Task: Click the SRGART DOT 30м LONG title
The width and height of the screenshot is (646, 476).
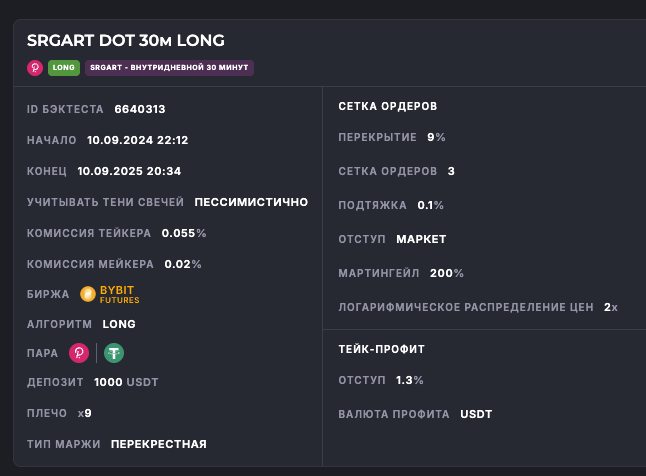Action: click(x=126, y=41)
